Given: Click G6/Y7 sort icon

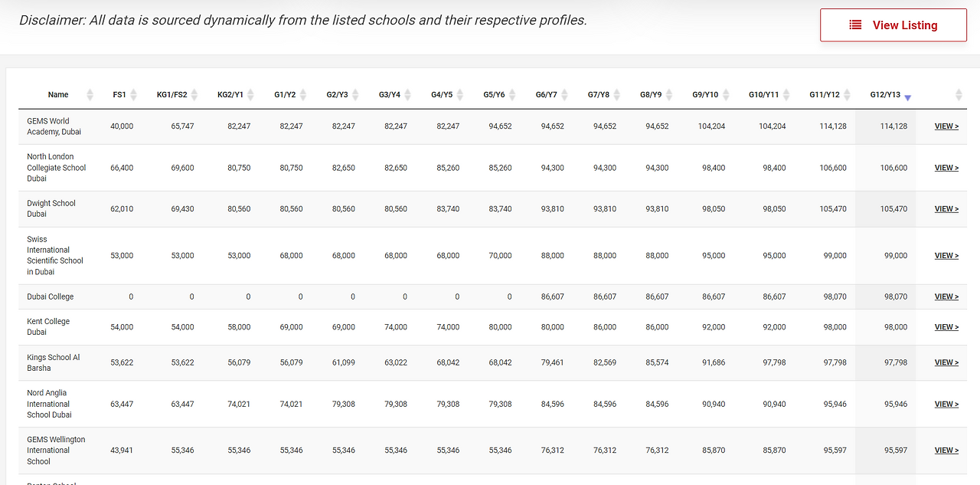Looking at the screenshot, I should click(x=565, y=95).
